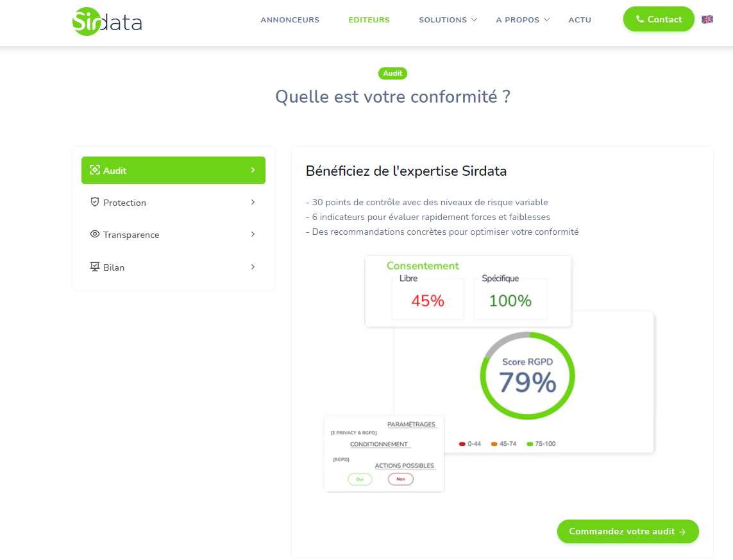Image resolution: width=733 pixels, height=560 pixels.
Task: Click the Transparence eye icon
Action: (x=95, y=234)
